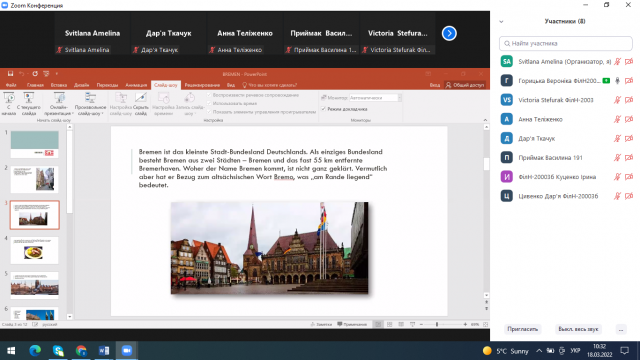Click the Bremen town hall picture
Screen dimensions: 640x360
point(269,248)
